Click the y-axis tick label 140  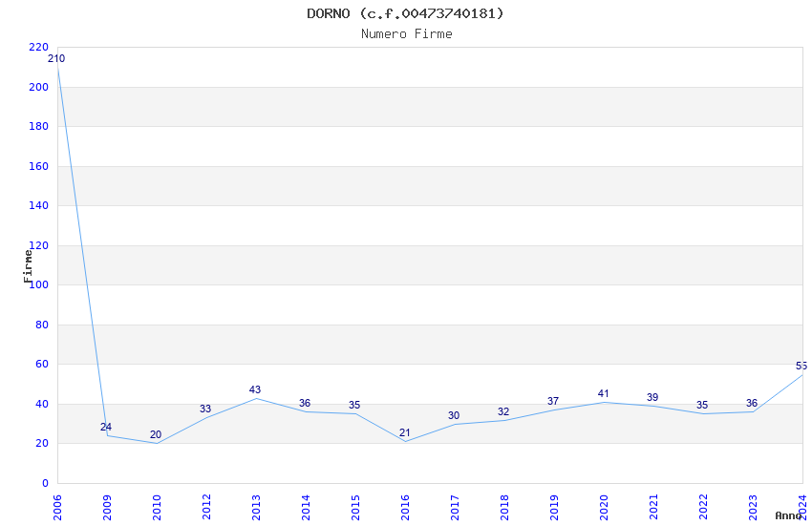point(39,206)
